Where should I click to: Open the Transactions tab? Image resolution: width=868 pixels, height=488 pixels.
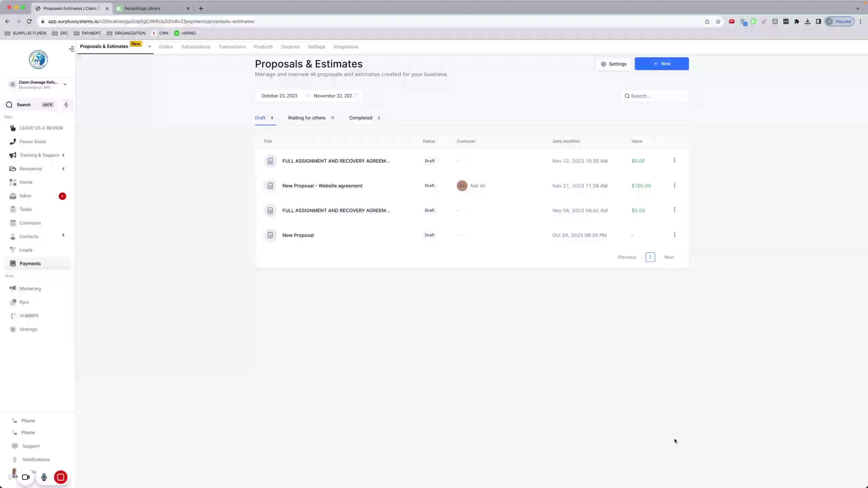coord(232,47)
